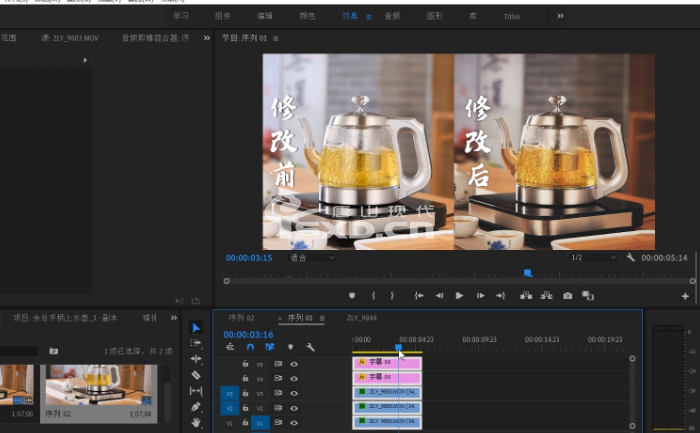700x433 pixels.
Task: Expand project panel overflow chevrons
Action: click(x=174, y=318)
